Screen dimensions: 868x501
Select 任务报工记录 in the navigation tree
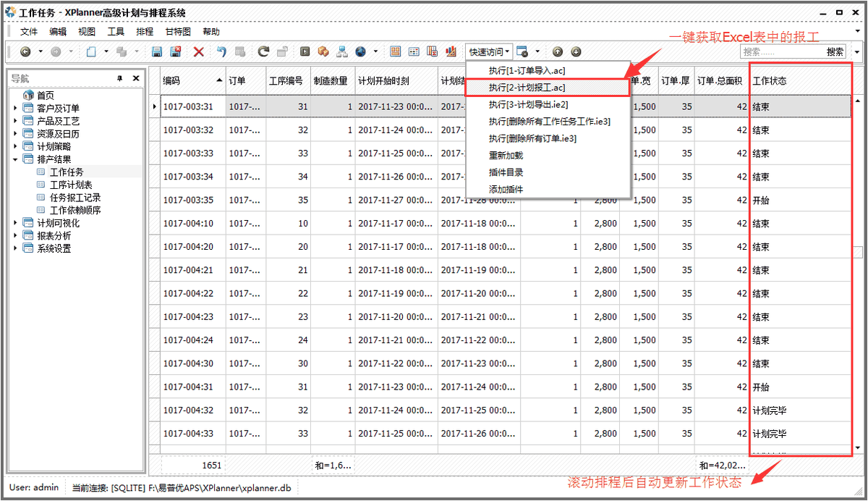pyautogui.click(x=75, y=197)
